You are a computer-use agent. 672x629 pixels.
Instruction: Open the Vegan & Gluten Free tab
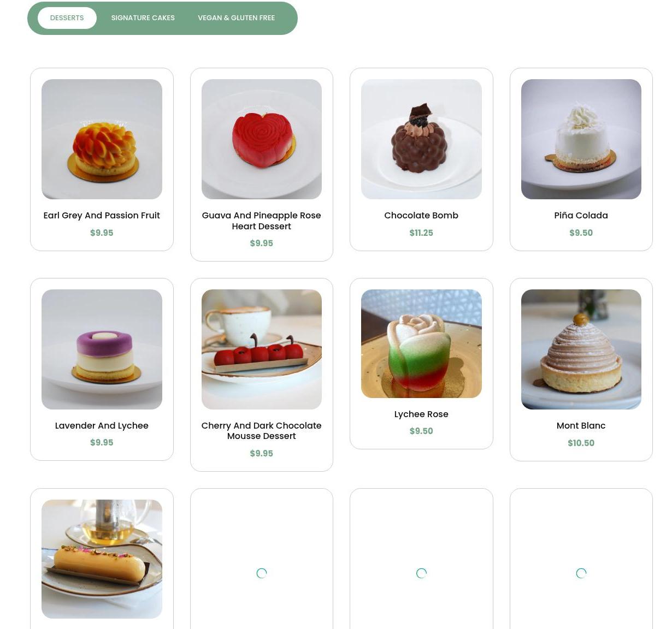pyautogui.click(x=236, y=18)
